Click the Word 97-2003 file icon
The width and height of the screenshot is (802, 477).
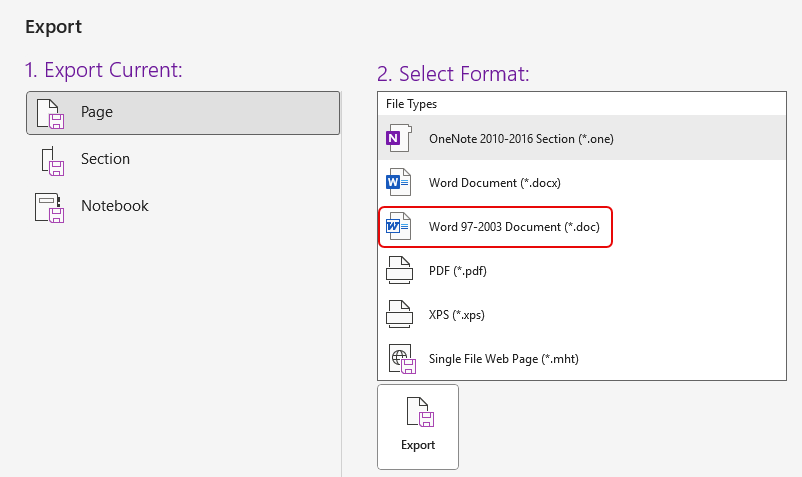coord(399,227)
